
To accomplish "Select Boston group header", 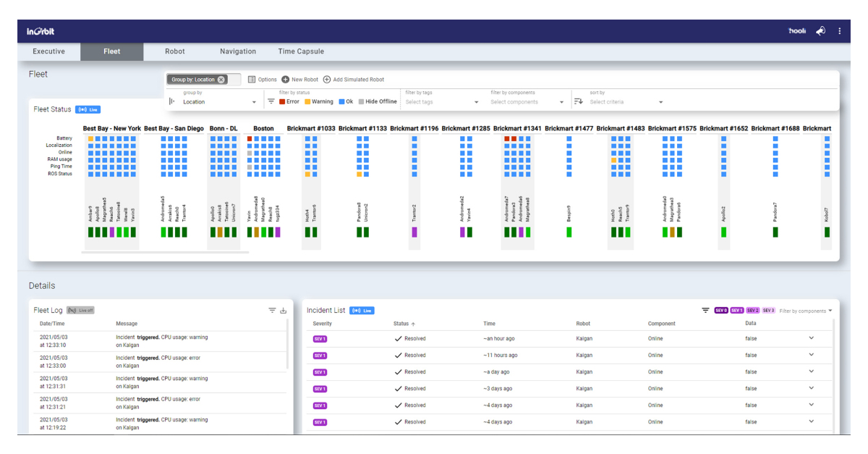I will point(263,128).
